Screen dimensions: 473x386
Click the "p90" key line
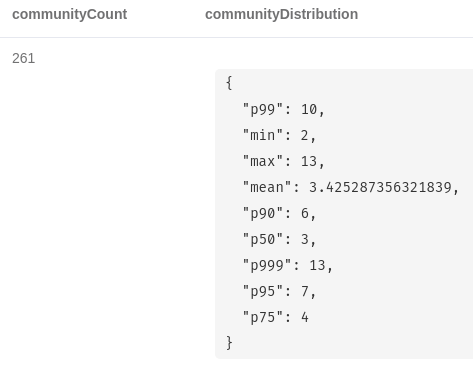[279, 213]
